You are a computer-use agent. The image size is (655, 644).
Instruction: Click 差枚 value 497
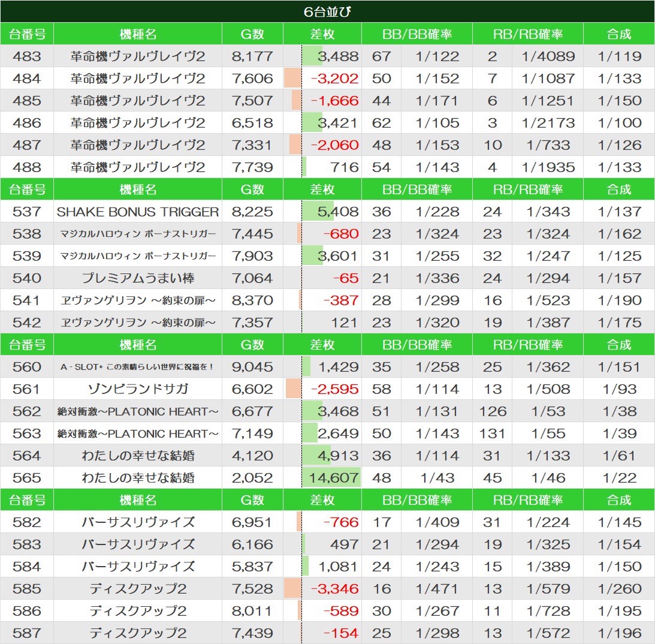tap(344, 544)
